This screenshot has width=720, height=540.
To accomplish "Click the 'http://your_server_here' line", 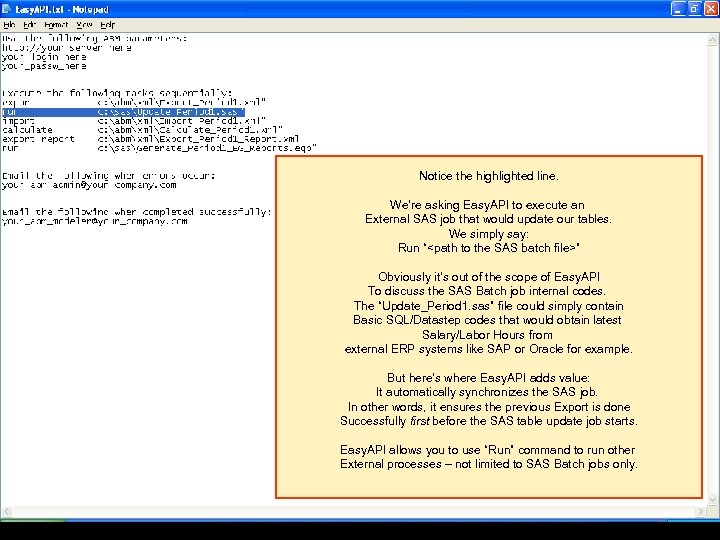I will (67, 48).
